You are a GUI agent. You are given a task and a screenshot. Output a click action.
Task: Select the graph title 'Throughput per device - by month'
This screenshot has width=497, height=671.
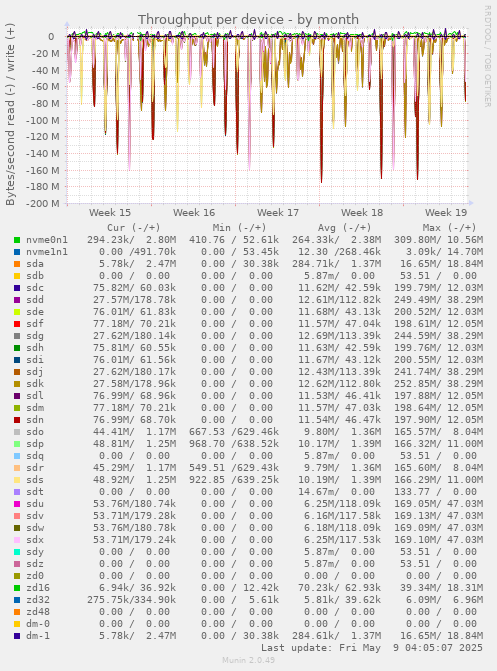pos(248,20)
